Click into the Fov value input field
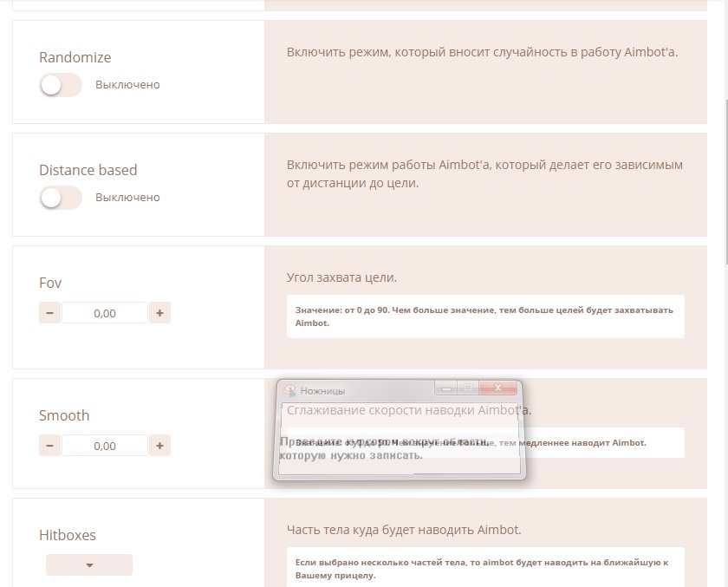The image size is (728, 587). (104, 313)
